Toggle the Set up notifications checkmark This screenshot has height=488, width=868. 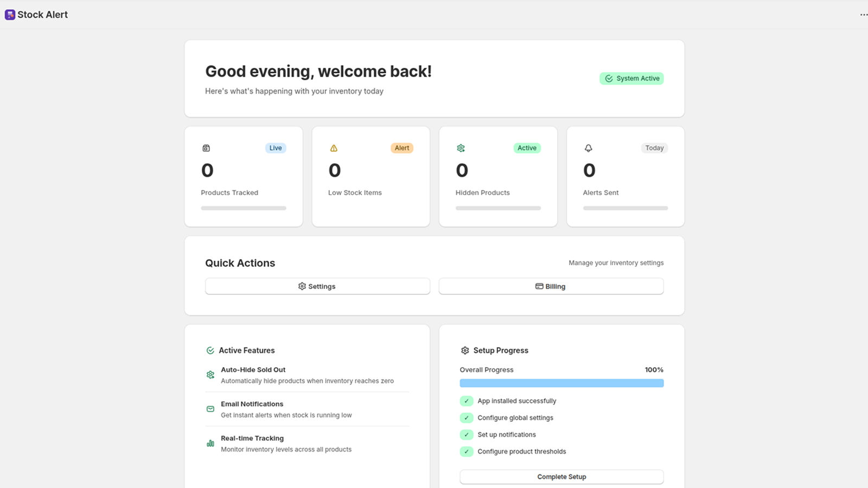coord(467,434)
